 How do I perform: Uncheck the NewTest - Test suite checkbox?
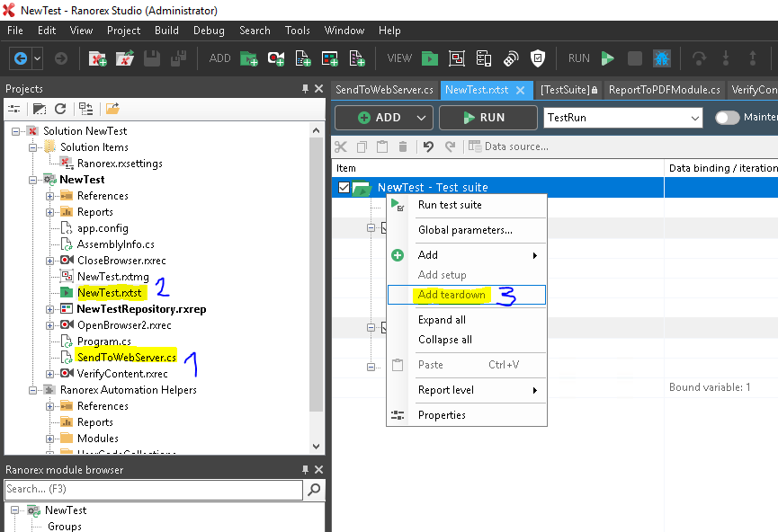coord(344,188)
